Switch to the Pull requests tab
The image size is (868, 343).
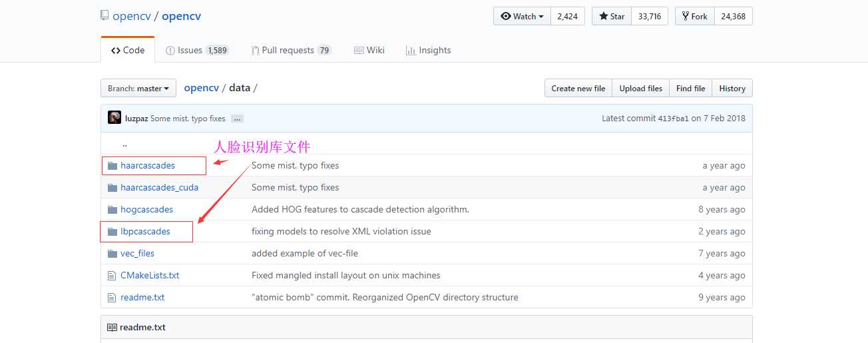(x=292, y=50)
